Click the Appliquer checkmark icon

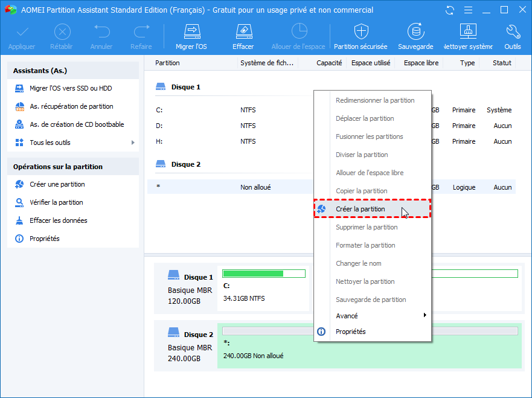point(22,32)
